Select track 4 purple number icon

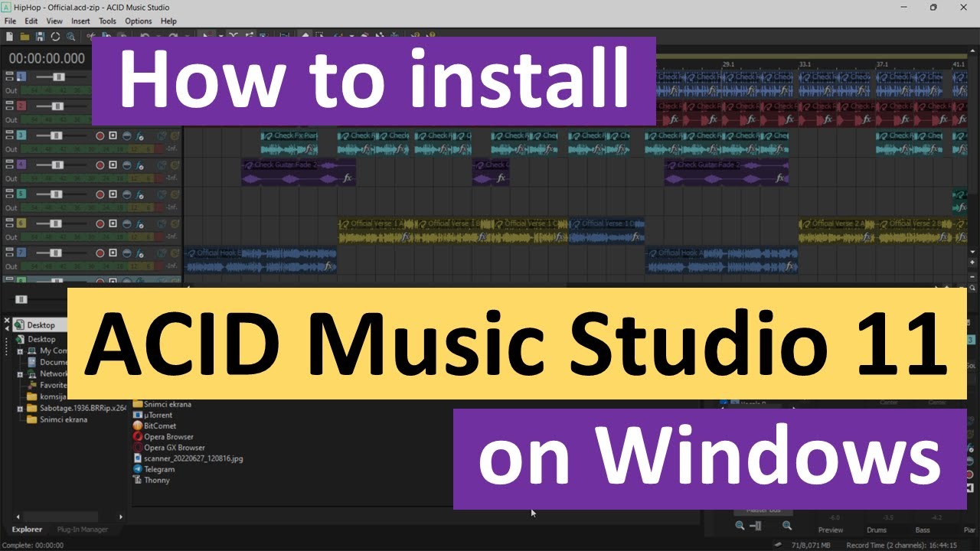point(21,165)
